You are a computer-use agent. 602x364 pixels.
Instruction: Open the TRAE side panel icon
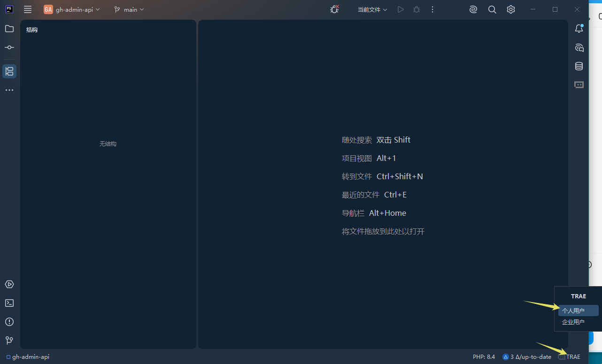pos(579,85)
